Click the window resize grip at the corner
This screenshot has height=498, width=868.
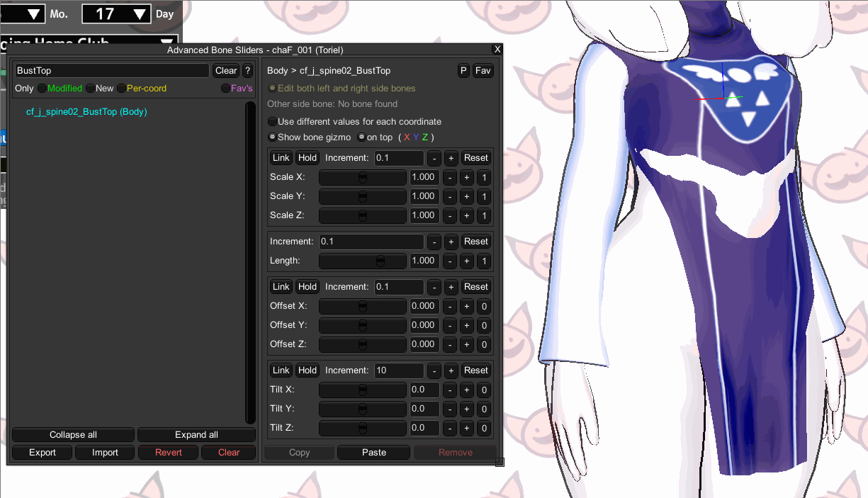pos(499,462)
